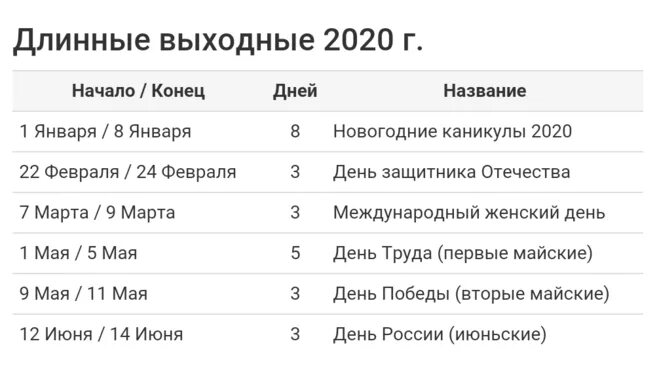Screen dimensions: 659x373
Task: Click 'Новогодние каникулы 2020' holiday name
Action: click(452, 131)
